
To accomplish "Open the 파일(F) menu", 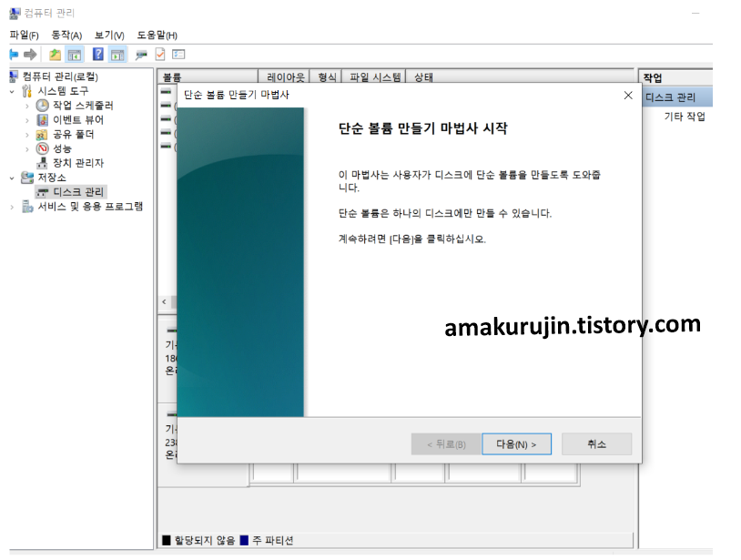I will pos(24,35).
